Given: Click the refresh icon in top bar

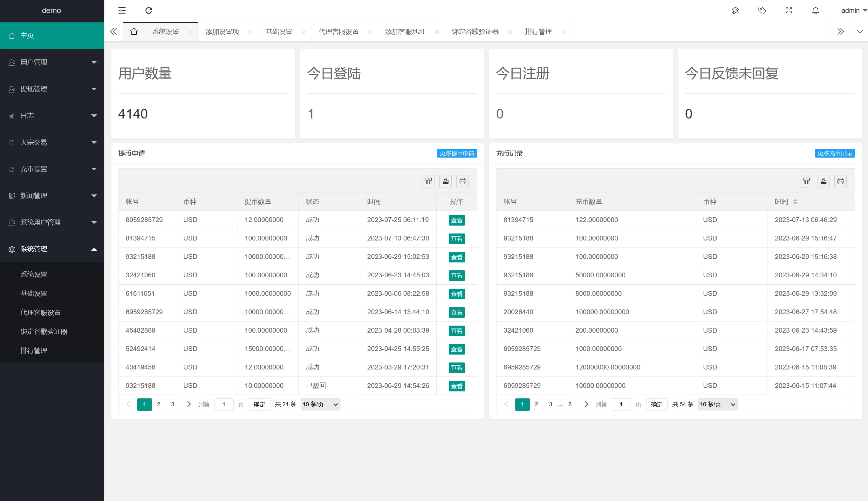Looking at the screenshot, I should point(149,10).
